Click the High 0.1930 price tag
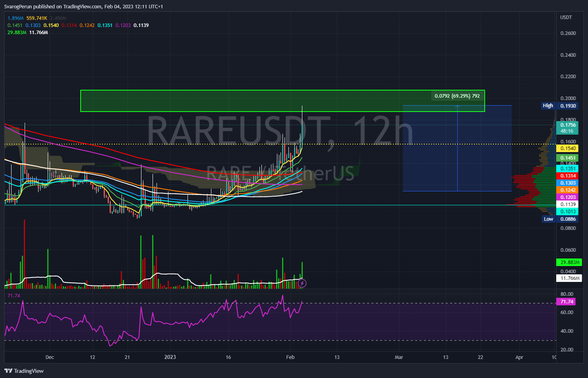588x378 pixels. pos(560,106)
